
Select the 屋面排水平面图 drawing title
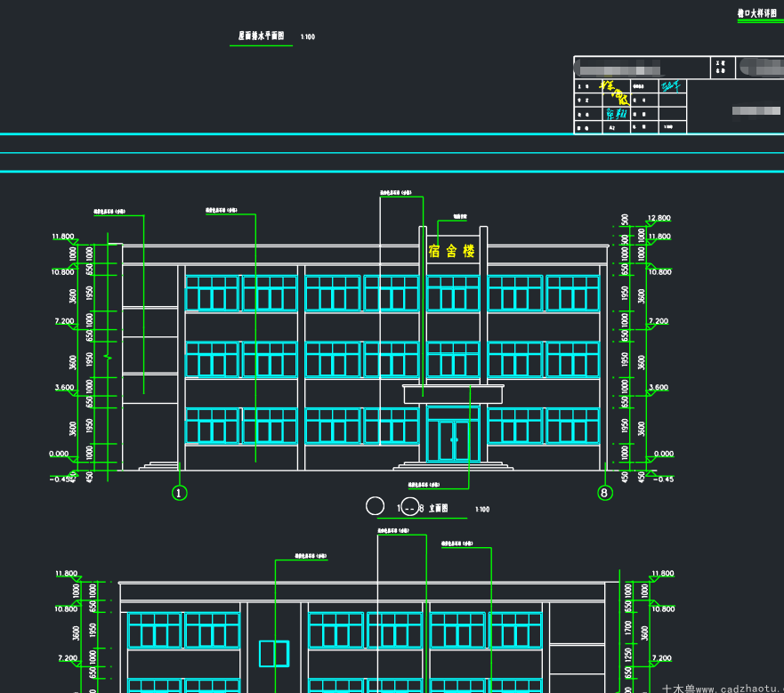(x=261, y=36)
